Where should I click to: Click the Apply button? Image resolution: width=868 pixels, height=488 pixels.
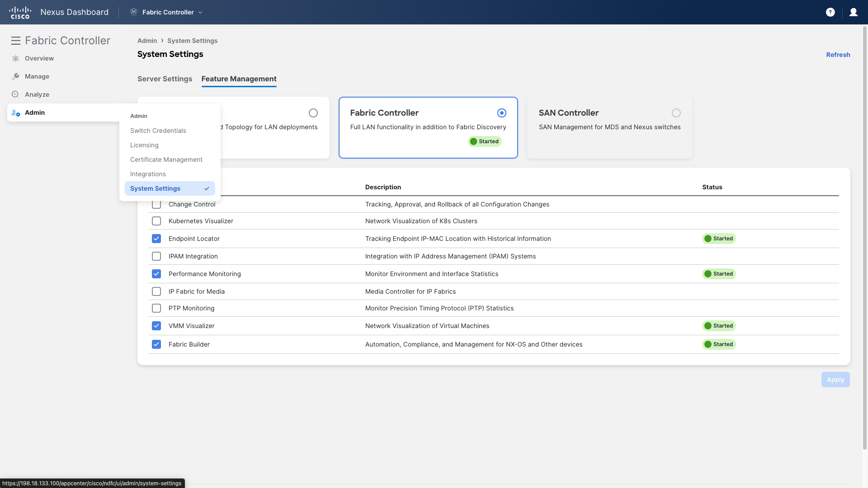point(835,380)
